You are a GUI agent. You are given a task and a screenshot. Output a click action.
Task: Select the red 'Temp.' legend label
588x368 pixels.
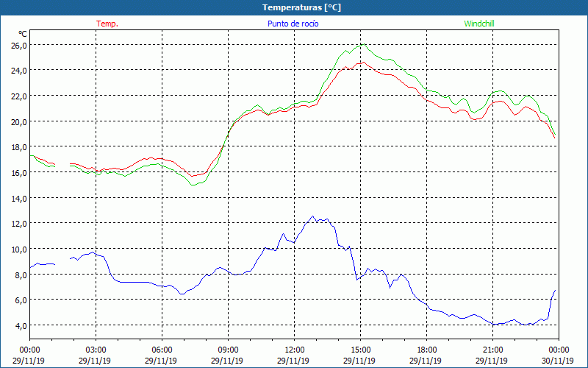(x=107, y=24)
